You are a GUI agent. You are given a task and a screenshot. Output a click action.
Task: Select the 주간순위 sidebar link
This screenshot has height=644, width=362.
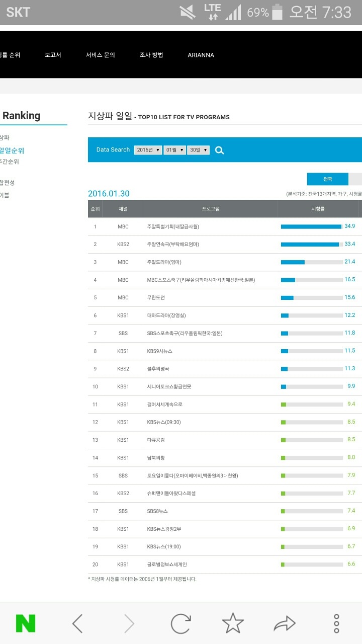point(10,162)
